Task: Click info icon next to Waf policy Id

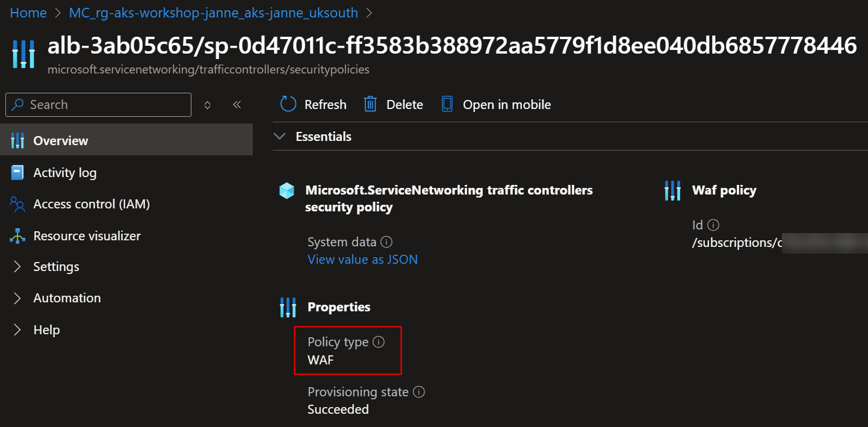Action: (x=713, y=225)
